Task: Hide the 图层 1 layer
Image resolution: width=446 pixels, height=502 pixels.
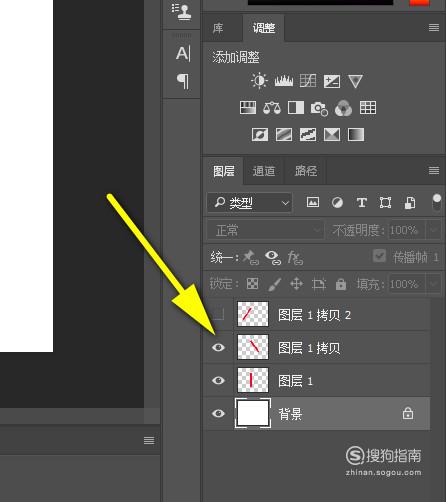Action: tap(218, 380)
